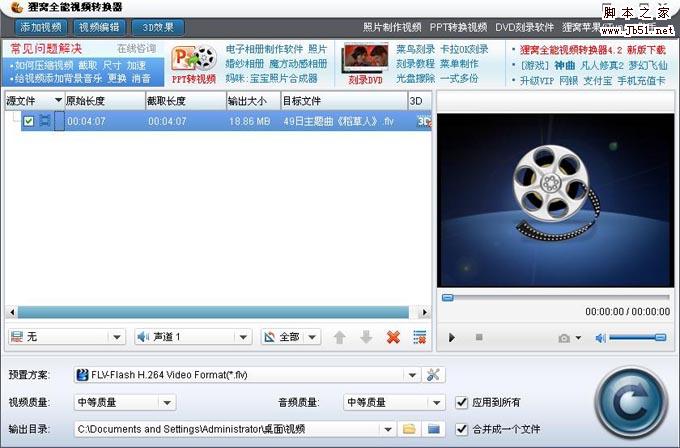Click the 视频编辑 button
Screen dimensions: 680x448
(x=99, y=27)
